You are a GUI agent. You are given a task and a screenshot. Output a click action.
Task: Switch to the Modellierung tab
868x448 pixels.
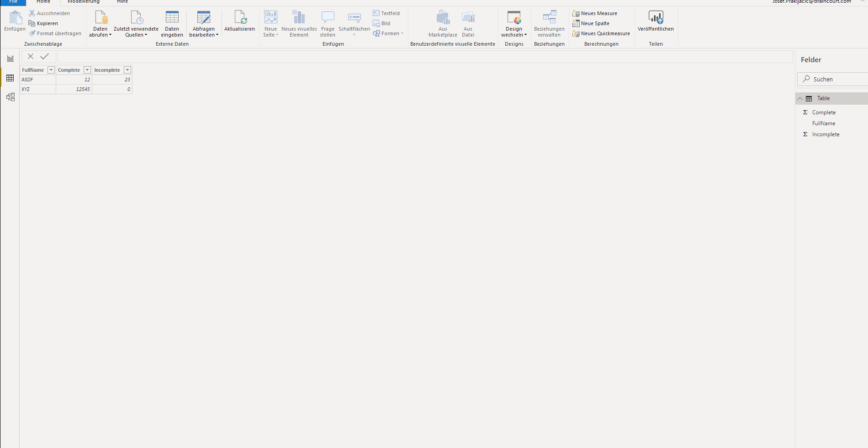[84, 2]
